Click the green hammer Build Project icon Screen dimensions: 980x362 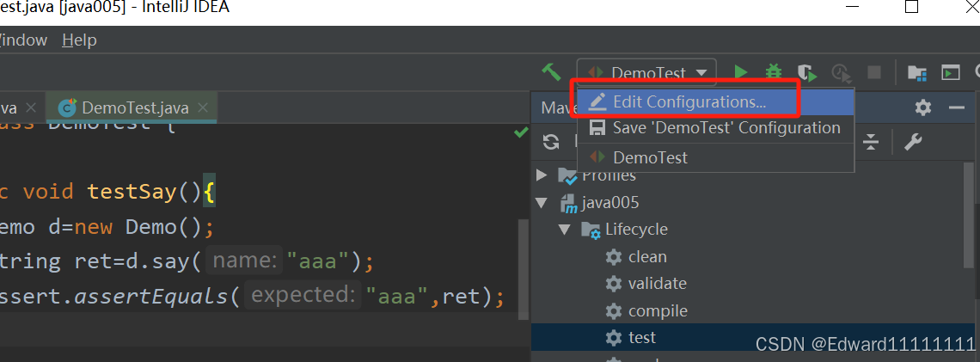[x=552, y=72]
